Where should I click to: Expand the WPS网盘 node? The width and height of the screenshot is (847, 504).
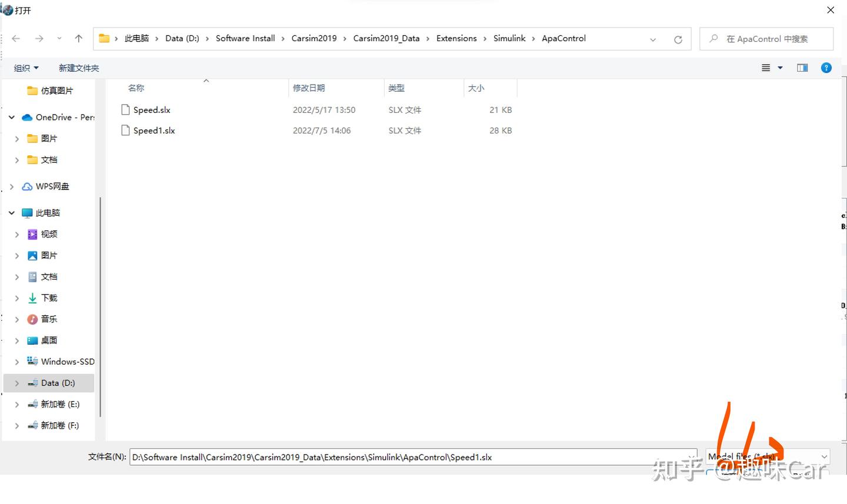tap(11, 186)
